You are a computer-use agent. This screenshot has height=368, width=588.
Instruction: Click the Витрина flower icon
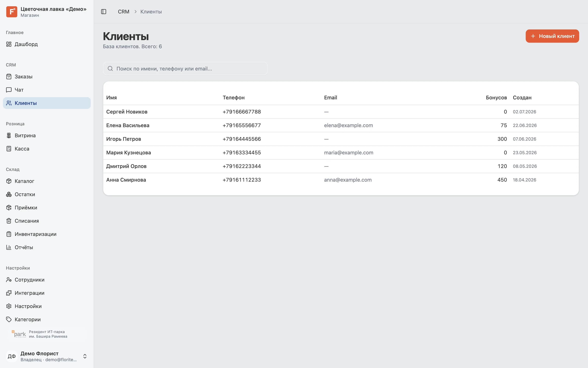(9, 135)
